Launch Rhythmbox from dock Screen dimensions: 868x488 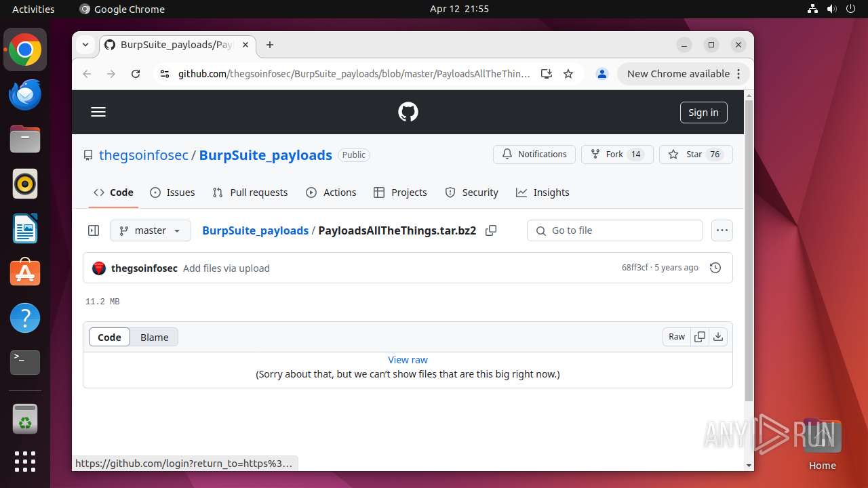(x=25, y=184)
